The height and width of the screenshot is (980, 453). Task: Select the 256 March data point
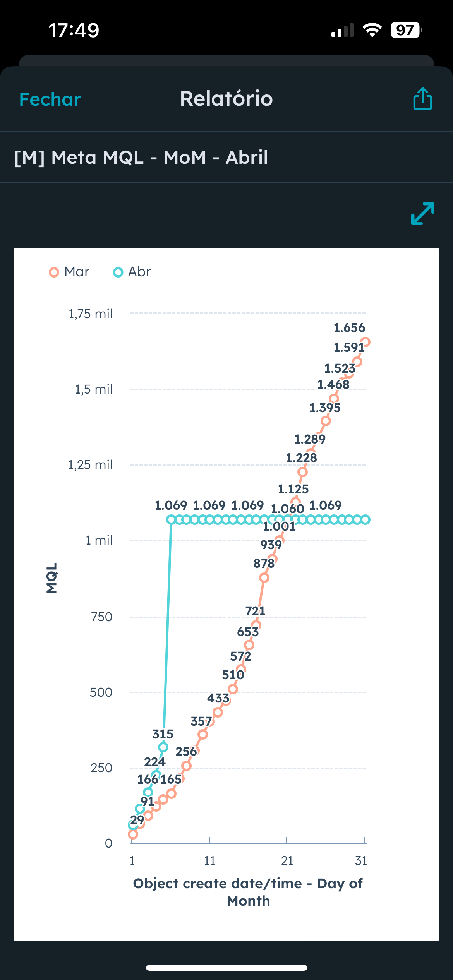pos(186,766)
